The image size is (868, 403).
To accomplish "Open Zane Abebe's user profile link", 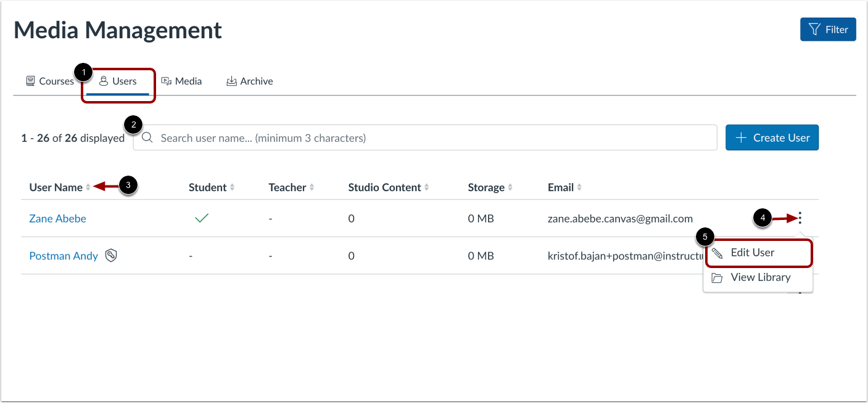I will click(x=57, y=218).
